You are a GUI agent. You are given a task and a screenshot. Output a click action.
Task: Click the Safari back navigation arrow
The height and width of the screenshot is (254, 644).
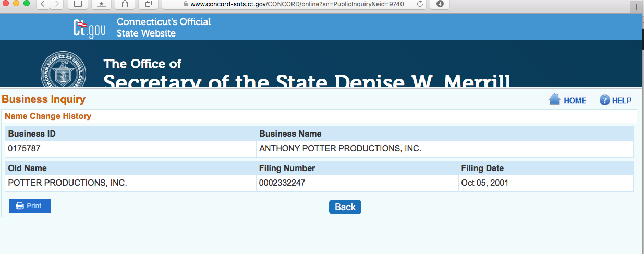coord(42,4)
